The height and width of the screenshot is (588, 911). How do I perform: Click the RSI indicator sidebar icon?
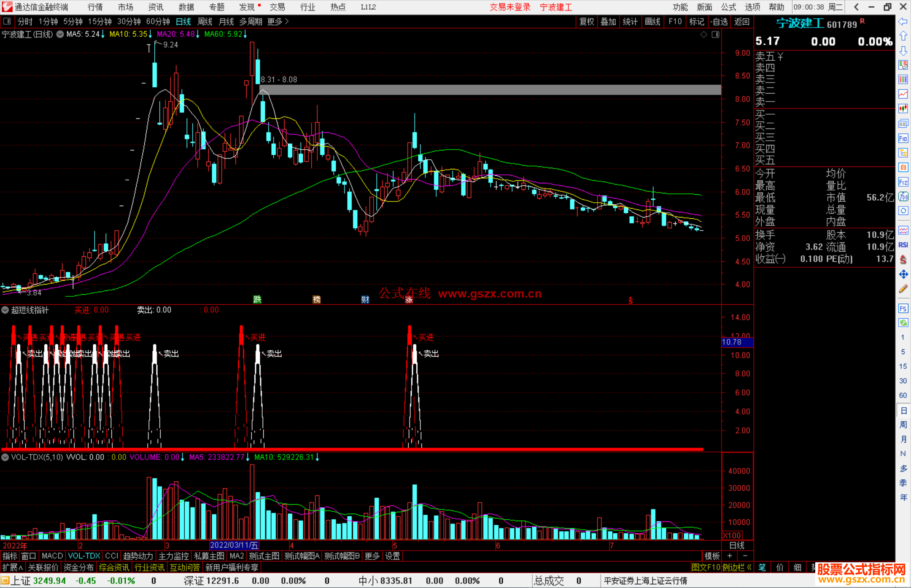[x=903, y=245]
